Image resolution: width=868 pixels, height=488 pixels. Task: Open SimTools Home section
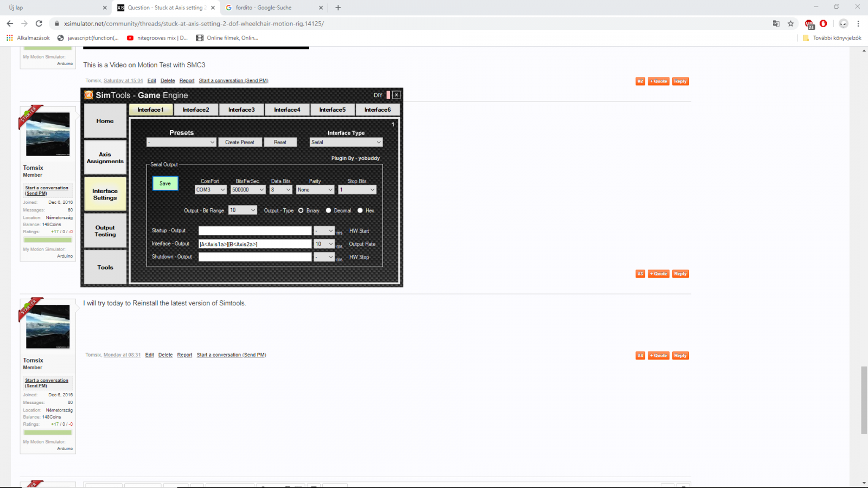tap(105, 121)
